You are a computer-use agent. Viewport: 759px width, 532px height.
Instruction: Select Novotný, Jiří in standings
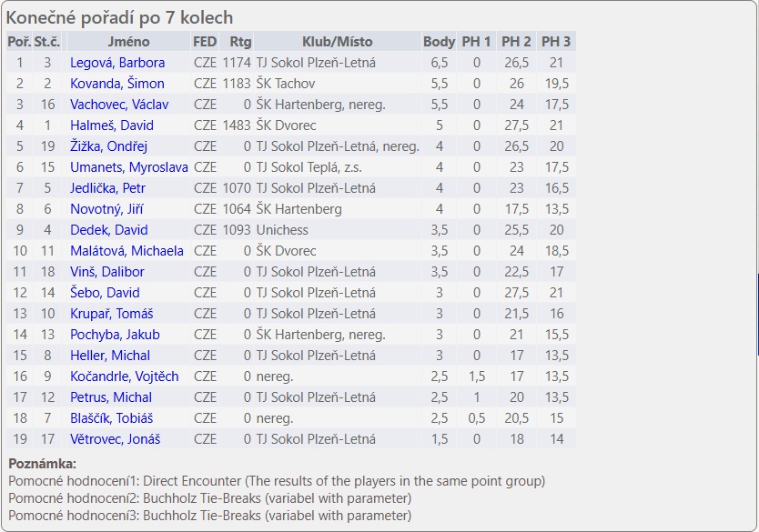pyautogui.click(x=107, y=209)
